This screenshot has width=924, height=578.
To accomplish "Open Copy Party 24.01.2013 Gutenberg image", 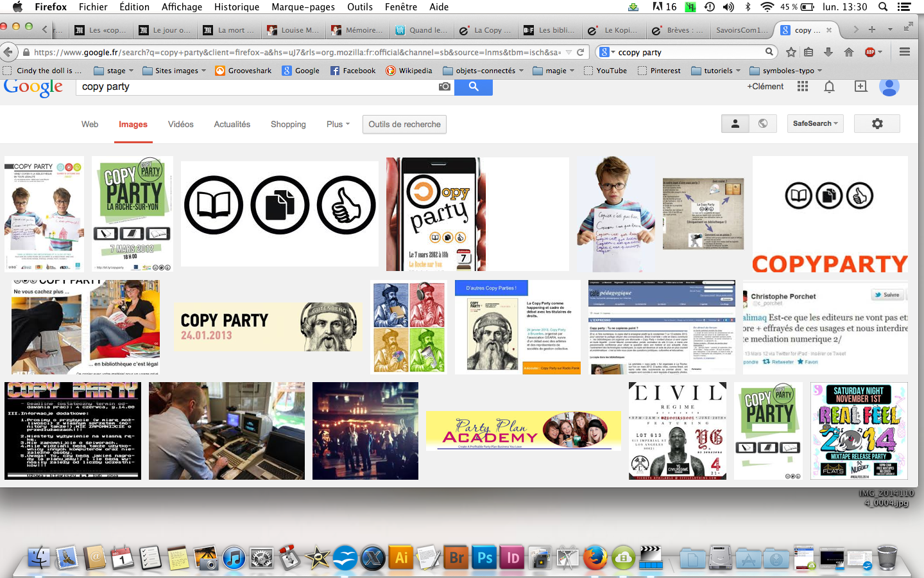I will click(x=268, y=328).
